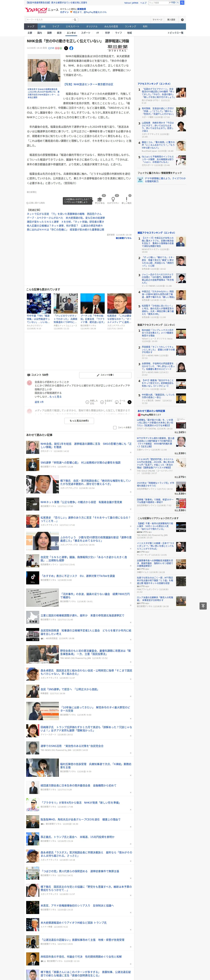Image resolution: width=210 pixels, height=980 pixels.
Task: Click うーん reaction on first comment
Action: [x=120, y=402]
